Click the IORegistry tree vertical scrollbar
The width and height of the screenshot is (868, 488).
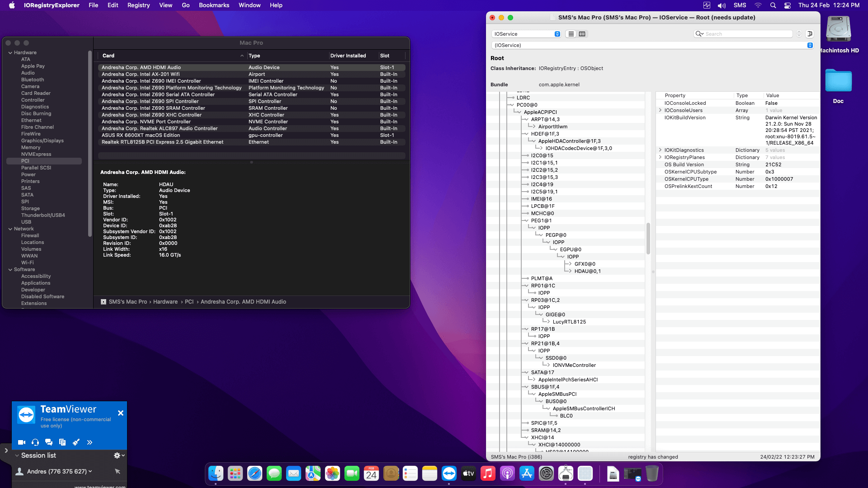click(648, 238)
